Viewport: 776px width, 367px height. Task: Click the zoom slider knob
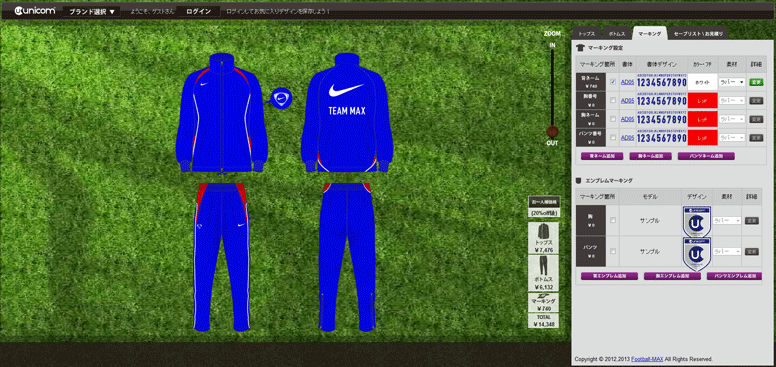point(552,132)
